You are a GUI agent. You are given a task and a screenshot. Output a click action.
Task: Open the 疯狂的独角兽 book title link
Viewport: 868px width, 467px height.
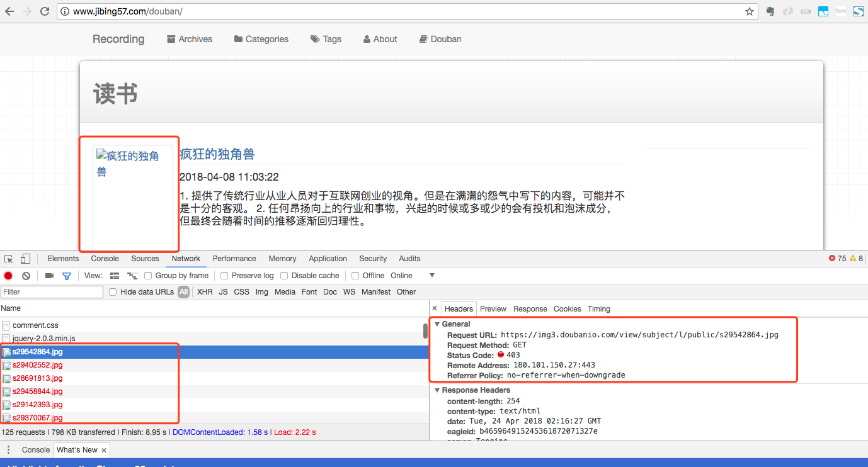(x=217, y=154)
